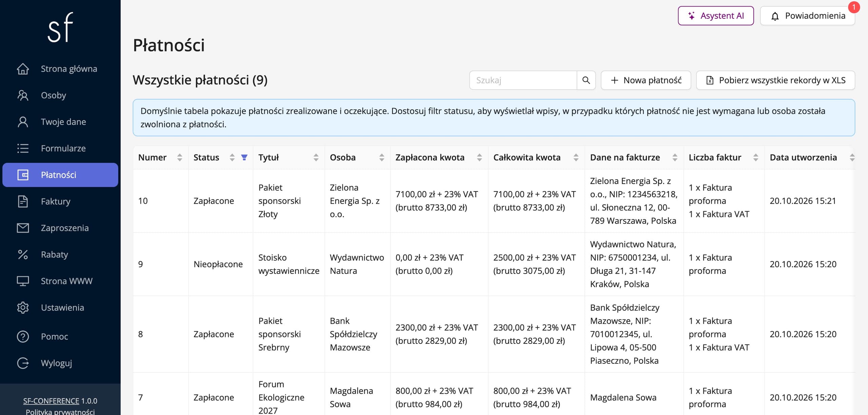Click the logout icon beside Wyloguj

[x=23, y=363]
